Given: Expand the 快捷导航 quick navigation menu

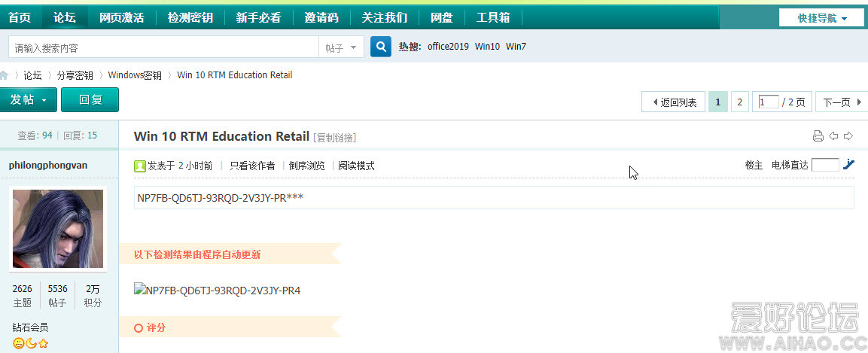Looking at the screenshot, I should [821, 18].
